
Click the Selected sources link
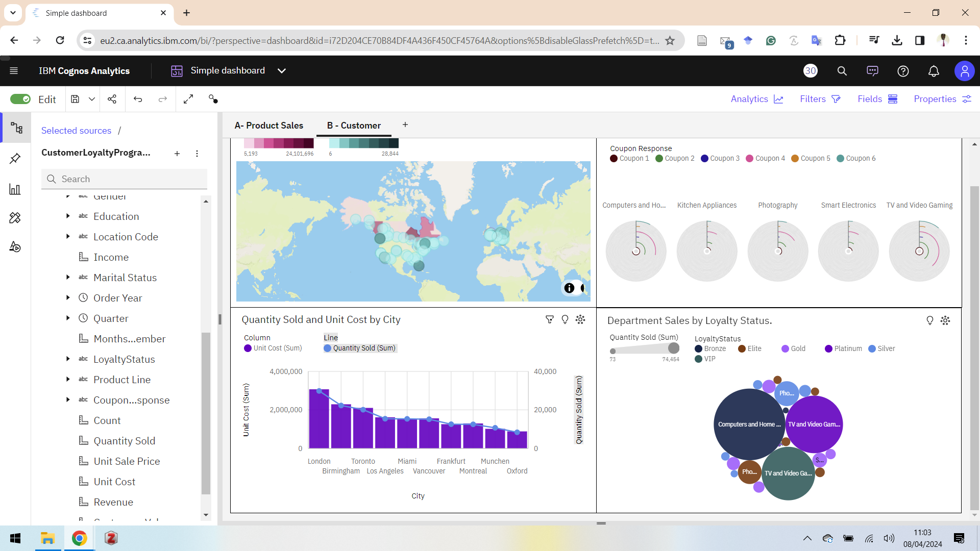pos(76,131)
